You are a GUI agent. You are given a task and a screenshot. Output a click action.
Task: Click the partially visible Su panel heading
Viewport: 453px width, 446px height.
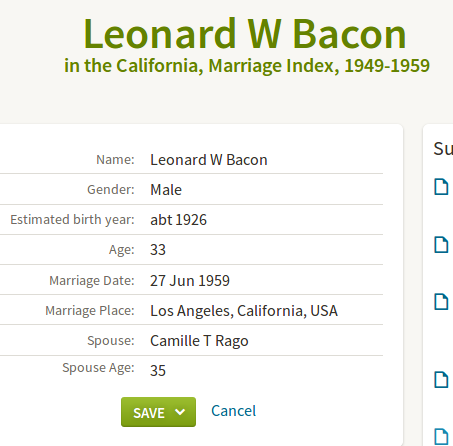(x=443, y=149)
